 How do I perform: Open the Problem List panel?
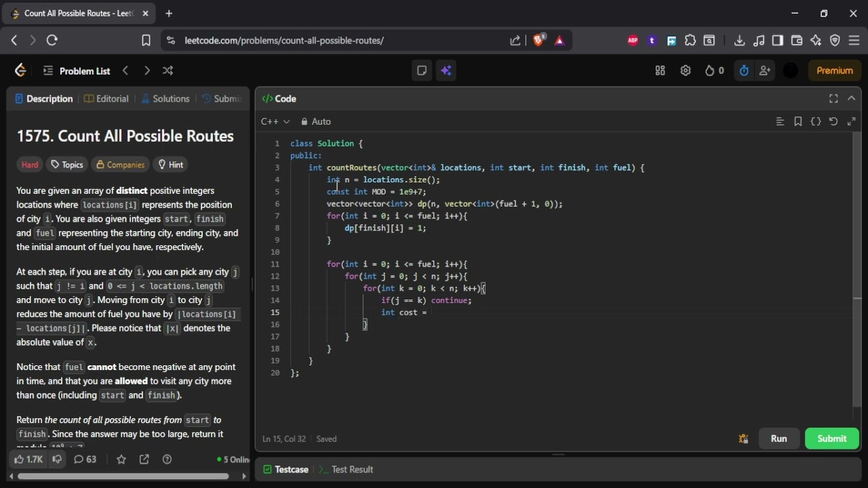coord(77,70)
